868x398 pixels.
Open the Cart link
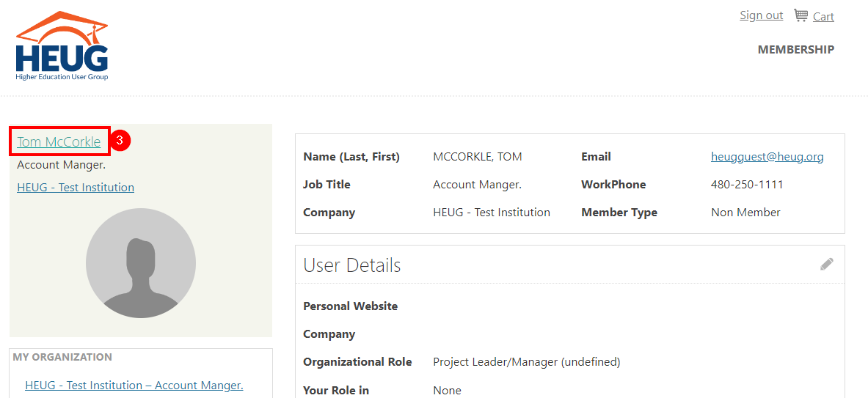(823, 17)
